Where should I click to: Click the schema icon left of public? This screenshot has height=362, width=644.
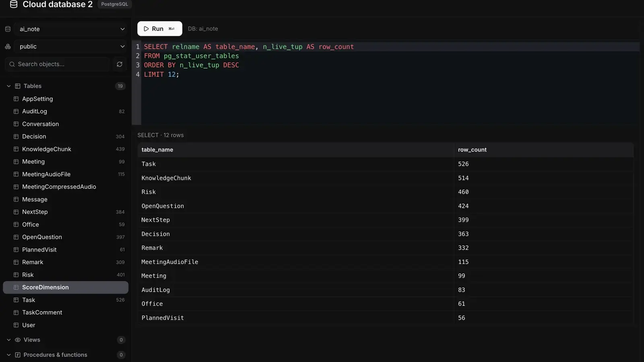coord(8,47)
